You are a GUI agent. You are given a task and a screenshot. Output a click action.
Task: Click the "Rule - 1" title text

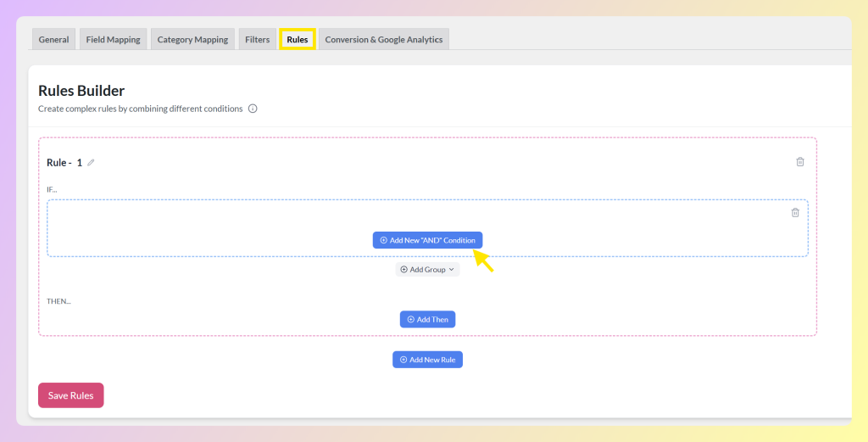[64, 162]
